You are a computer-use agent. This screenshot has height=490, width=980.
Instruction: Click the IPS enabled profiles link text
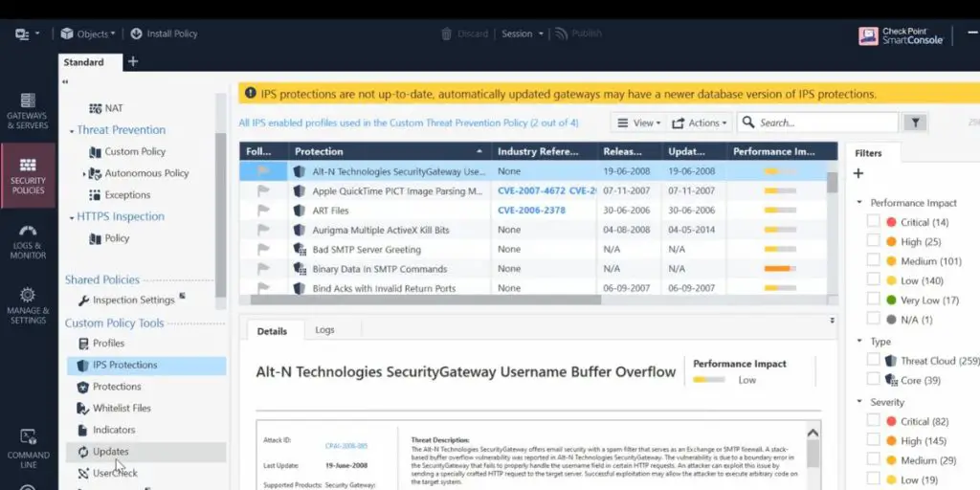pos(409,123)
